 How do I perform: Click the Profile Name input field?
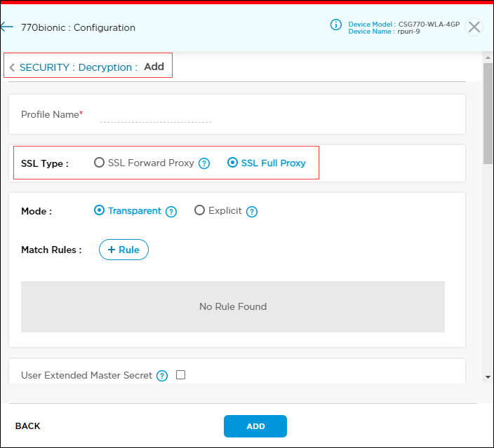(x=156, y=115)
